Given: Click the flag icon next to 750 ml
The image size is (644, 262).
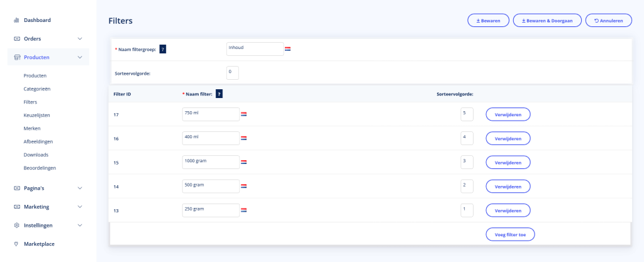Looking at the screenshot, I should (x=243, y=114).
